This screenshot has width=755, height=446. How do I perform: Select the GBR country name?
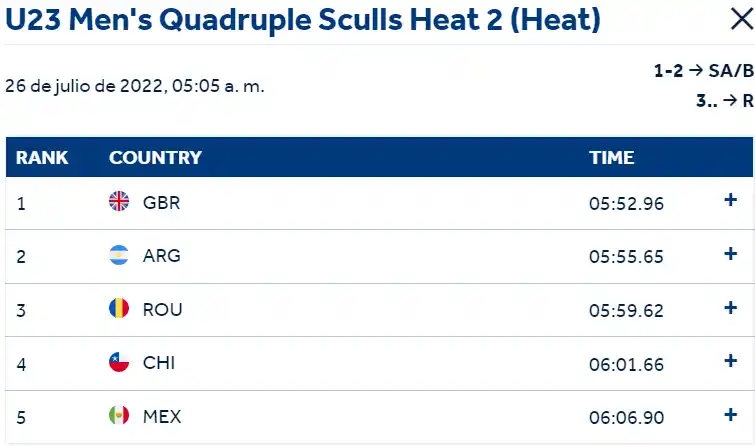(161, 202)
